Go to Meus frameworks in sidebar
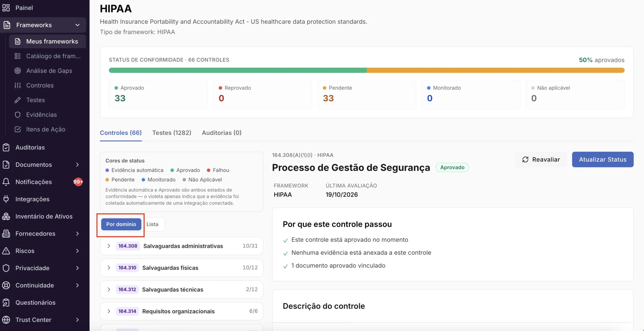 [47, 41]
